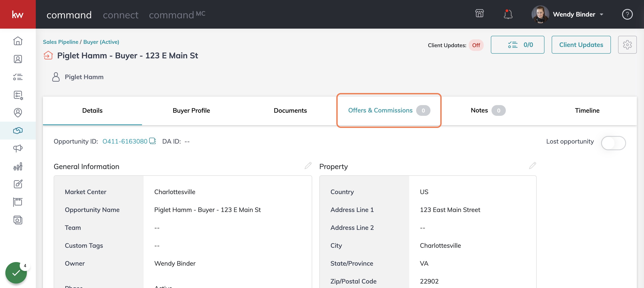644x288 pixels.
Task: Open the Opportunity ID O411-6163080 link
Action: [x=125, y=142]
